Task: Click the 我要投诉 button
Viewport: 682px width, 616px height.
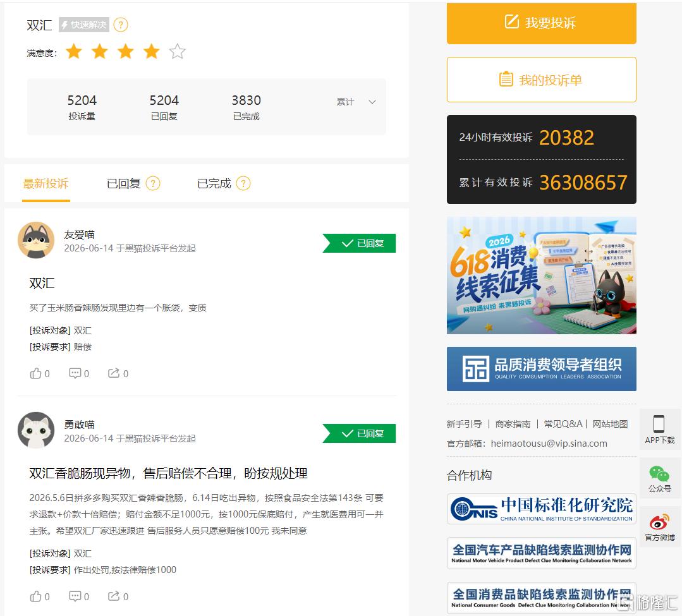Action: coord(542,23)
